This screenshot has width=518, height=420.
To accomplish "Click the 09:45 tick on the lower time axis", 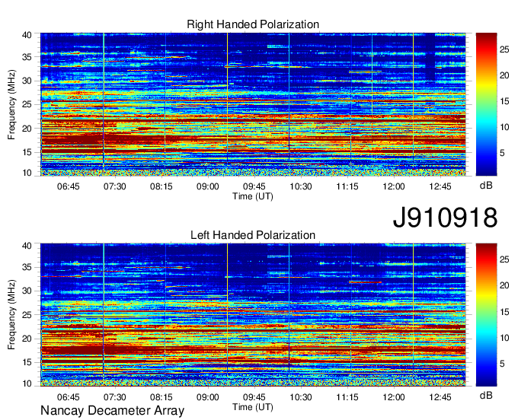I will pos(254,397).
